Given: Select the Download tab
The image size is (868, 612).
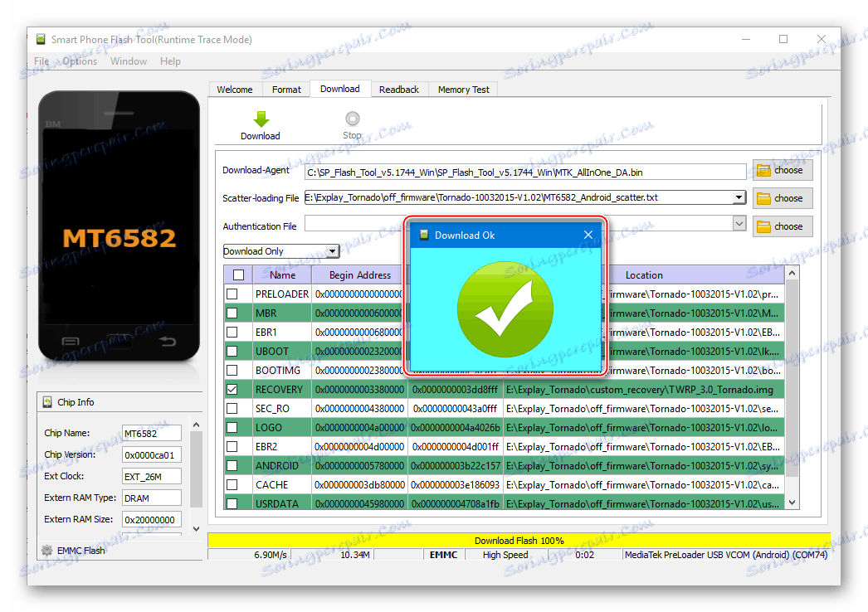Looking at the screenshot, I should [x=340, y=89].
